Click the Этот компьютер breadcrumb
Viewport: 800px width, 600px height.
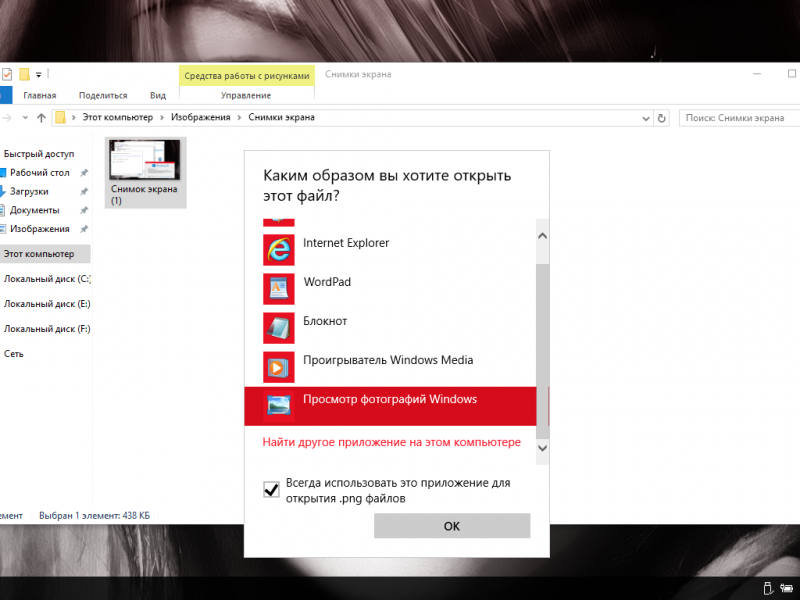point(118,117)
